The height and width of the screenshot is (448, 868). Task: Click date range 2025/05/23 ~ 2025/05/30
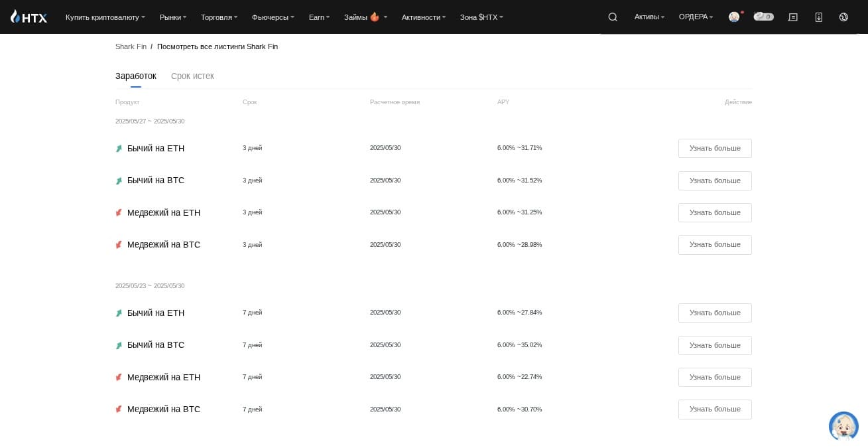click(x=150, y=286)
